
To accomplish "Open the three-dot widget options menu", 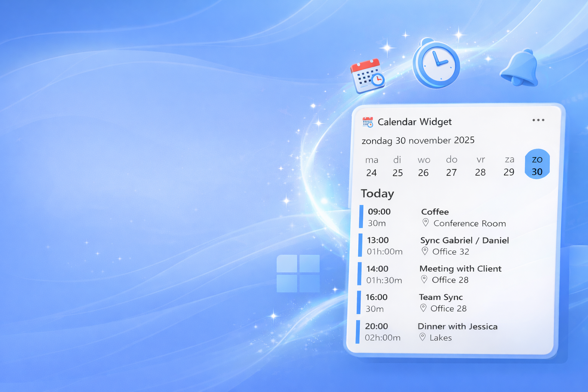I will 538,120.
